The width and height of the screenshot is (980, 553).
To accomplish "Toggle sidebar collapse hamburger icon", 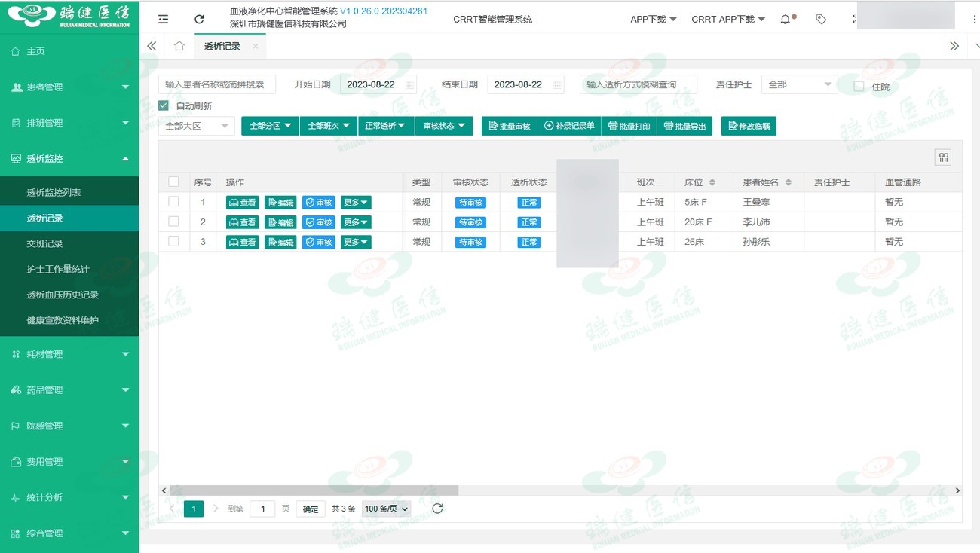I will 164,20.
